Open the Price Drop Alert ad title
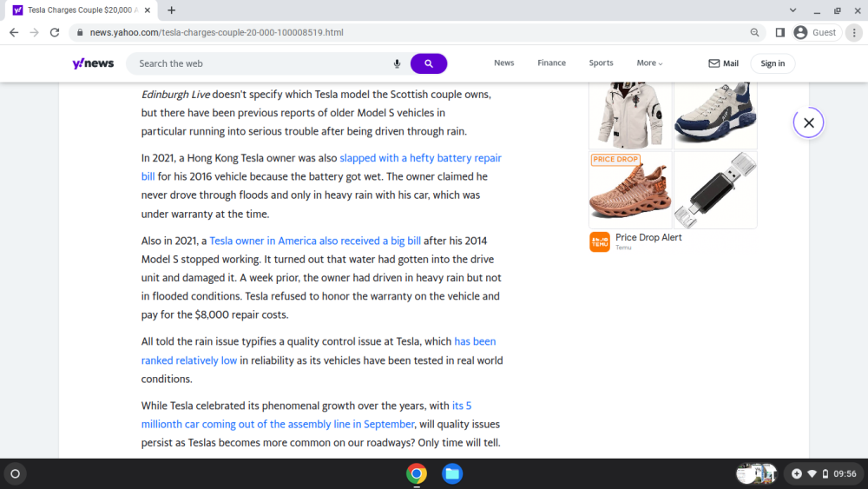The image size is (868, 489). (x=648, y=237)
